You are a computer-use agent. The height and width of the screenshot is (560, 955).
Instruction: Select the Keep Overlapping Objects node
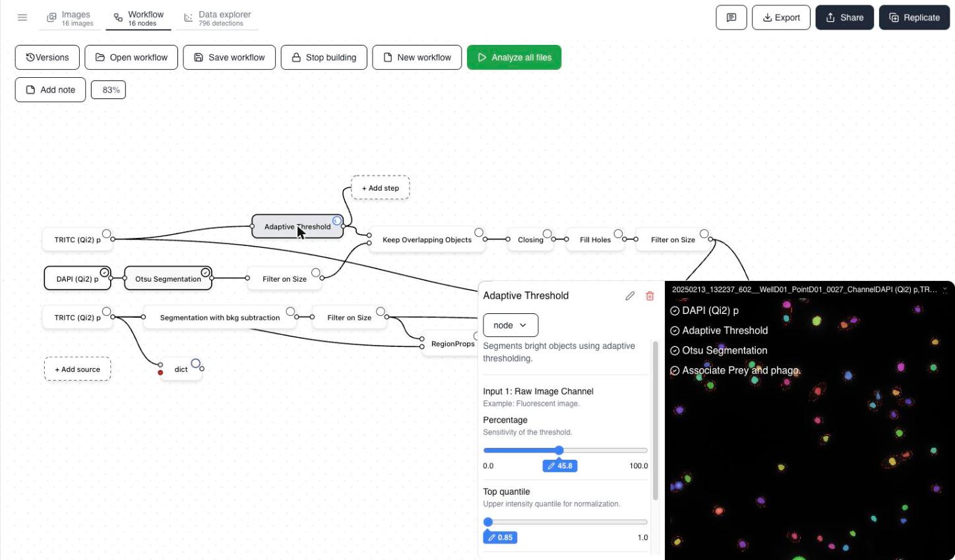(x=427, y=240)
